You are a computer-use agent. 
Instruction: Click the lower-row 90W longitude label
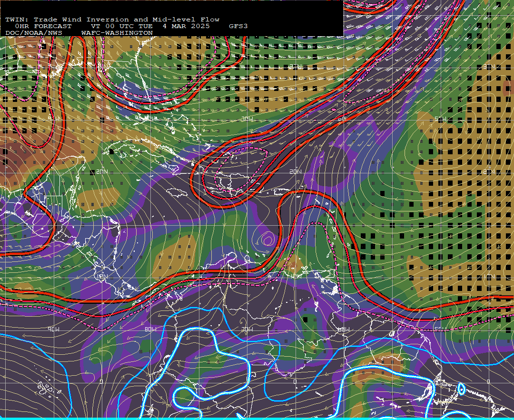click(53, 329)
